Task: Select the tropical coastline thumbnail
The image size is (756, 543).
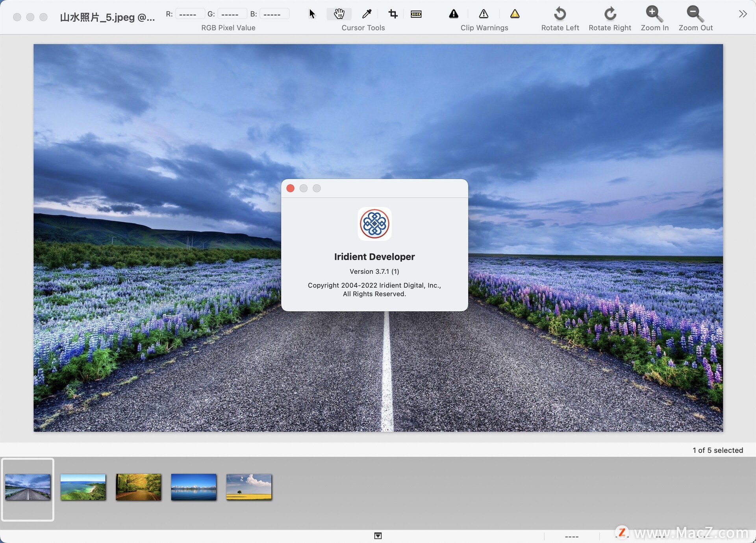Action: tap(83, 487)
